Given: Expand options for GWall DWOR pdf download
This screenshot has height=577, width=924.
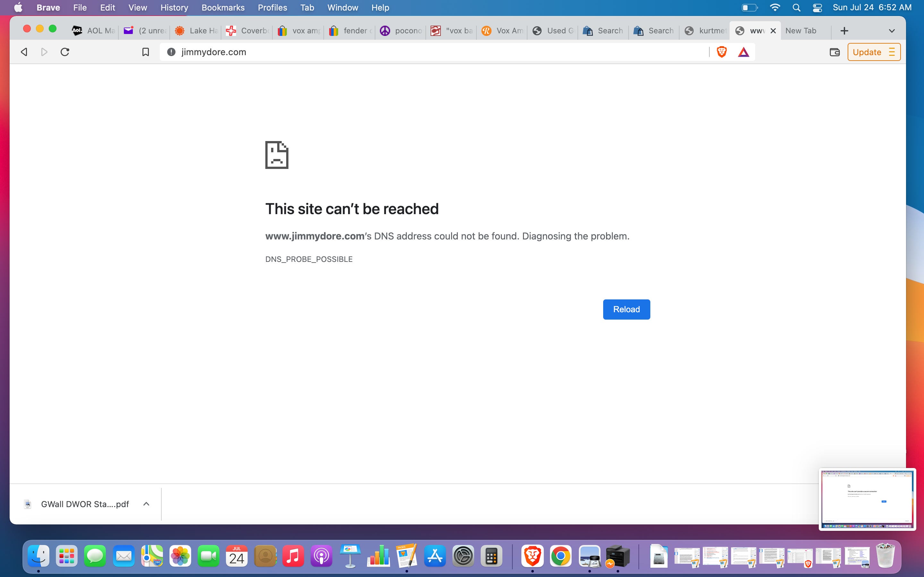Looking at the screenshot, I should [x=146, y=504].
